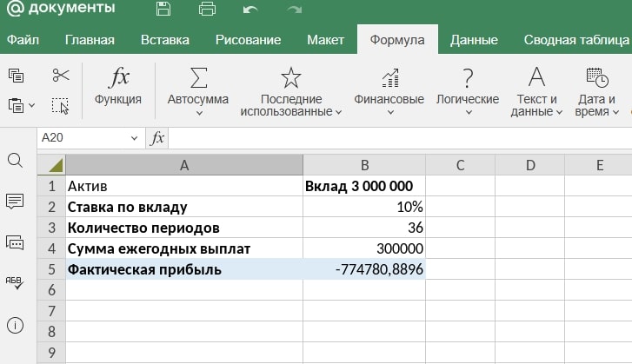Click the Logical functions question mark icon
The image size is (632, 364).
[x=468, y=77]
